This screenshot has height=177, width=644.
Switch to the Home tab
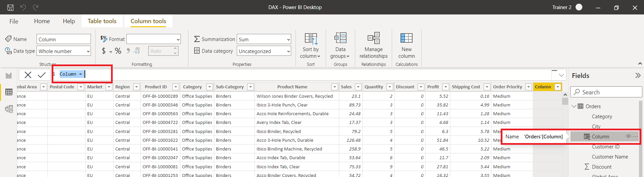(42, 21)
